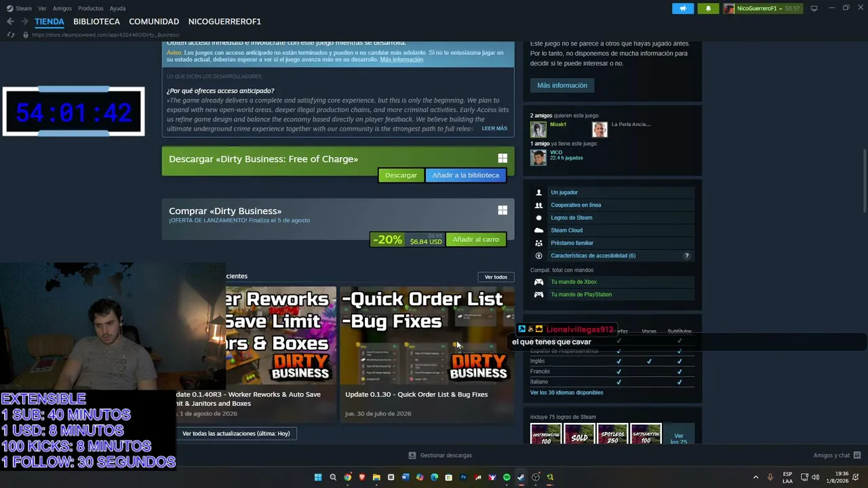Open the Quick Order List update thumbnail
This screenshot has width=868, height=488.
coord(427,335)
